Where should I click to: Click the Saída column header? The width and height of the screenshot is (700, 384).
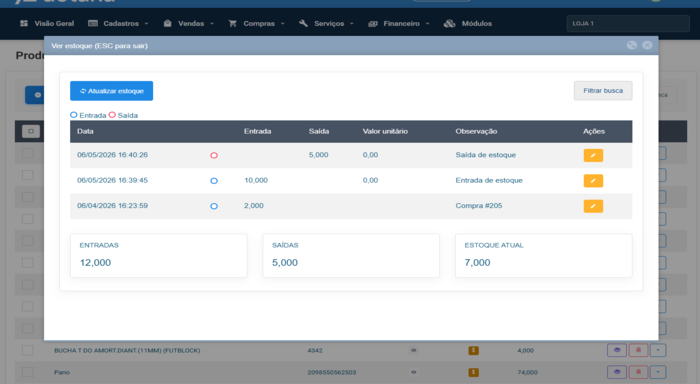tap(319, 131)
